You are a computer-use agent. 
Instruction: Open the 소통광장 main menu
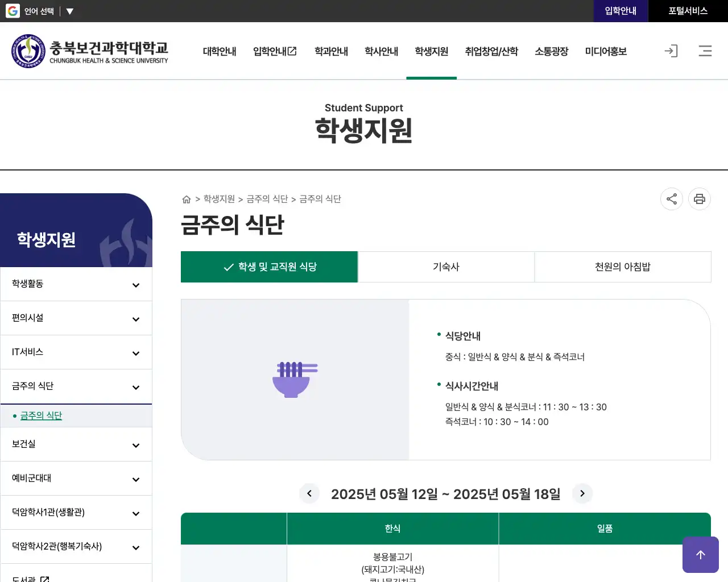(552, 51)
